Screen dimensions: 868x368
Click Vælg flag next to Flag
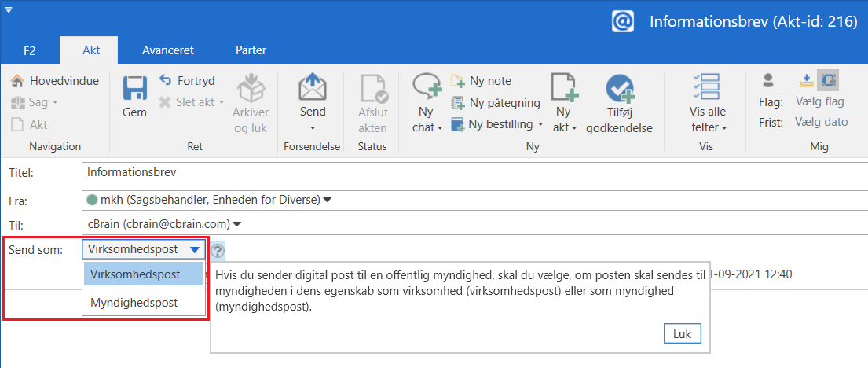coord(819,101)
